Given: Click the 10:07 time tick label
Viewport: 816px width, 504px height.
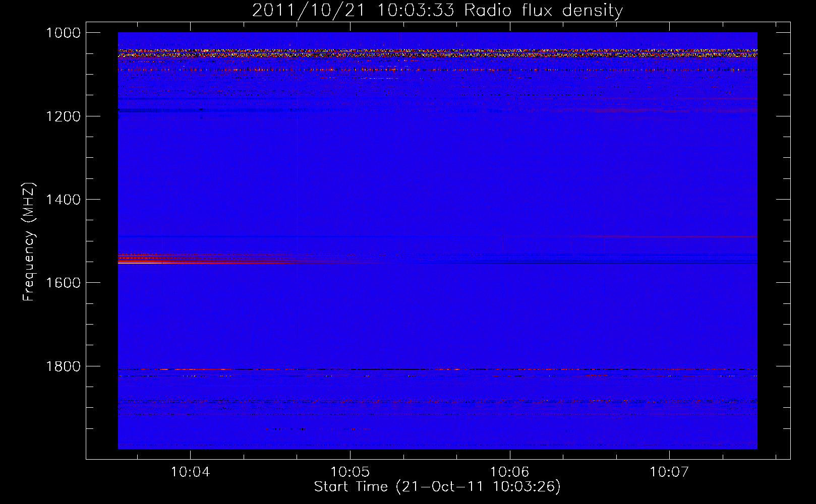Looking at the screenshot, I should point(669,472).
